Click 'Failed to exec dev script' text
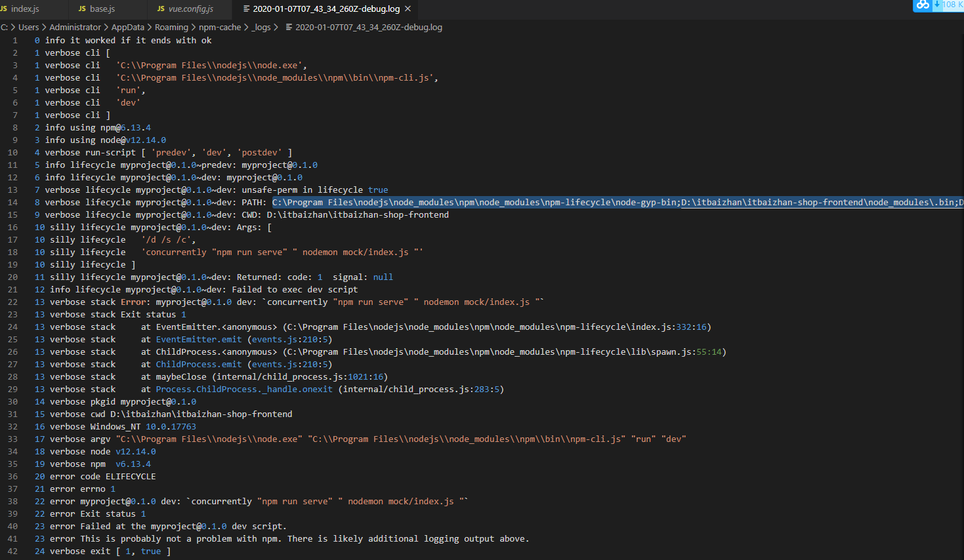 (295, 290)
